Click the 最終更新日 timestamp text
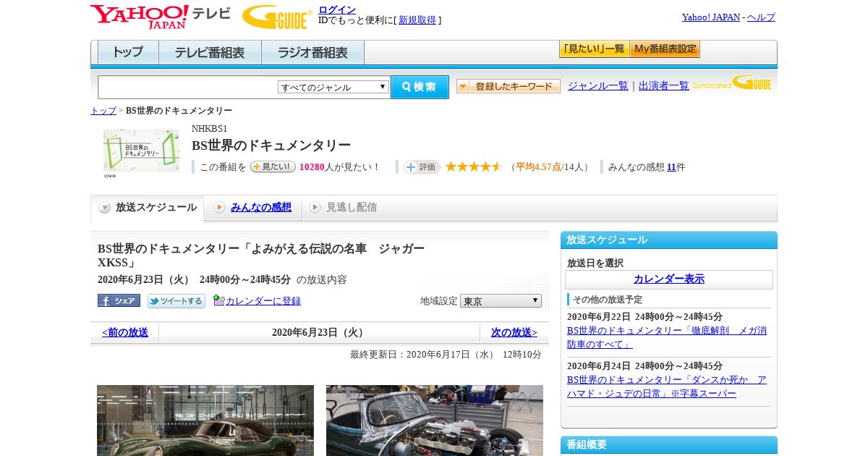868x456 pixels. [x=446, y=355]
